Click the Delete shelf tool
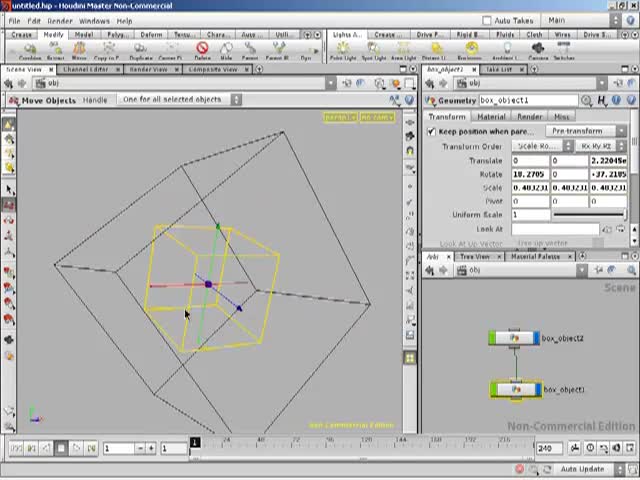The height and width of the screenshot is (480, 640). point(202,52)
